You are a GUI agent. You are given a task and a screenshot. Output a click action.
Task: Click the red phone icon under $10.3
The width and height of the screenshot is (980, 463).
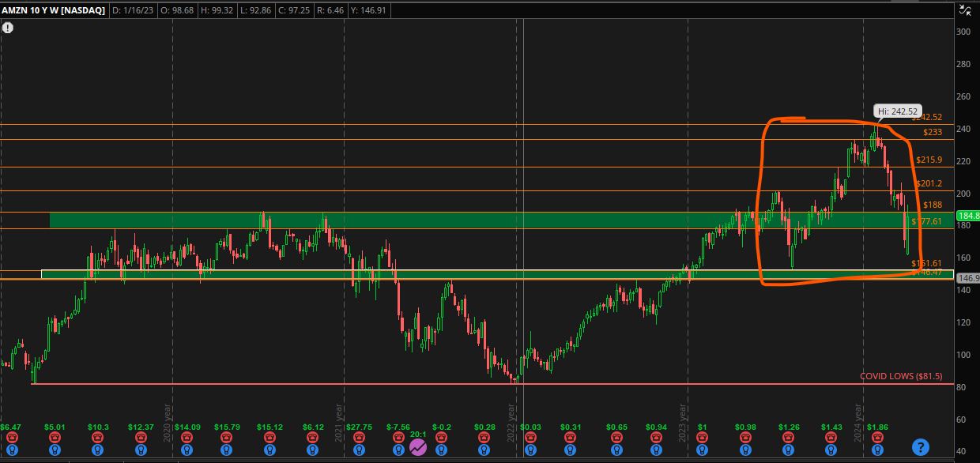98,437
